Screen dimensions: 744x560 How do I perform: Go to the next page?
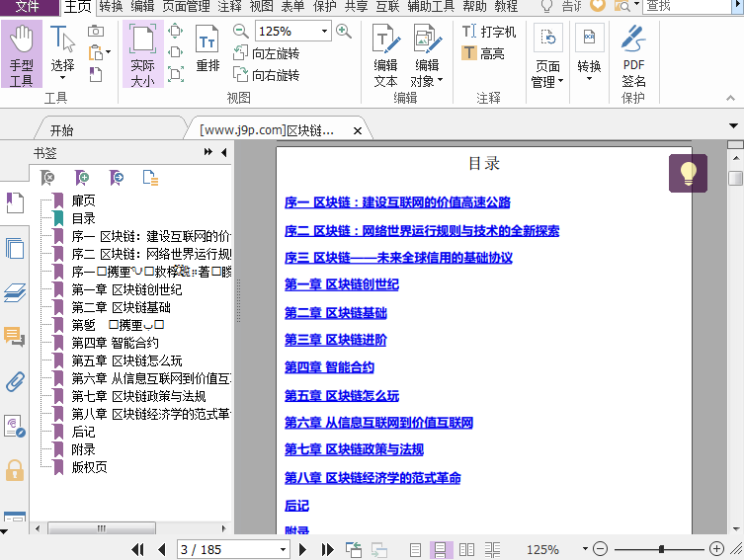pos(302,549)
